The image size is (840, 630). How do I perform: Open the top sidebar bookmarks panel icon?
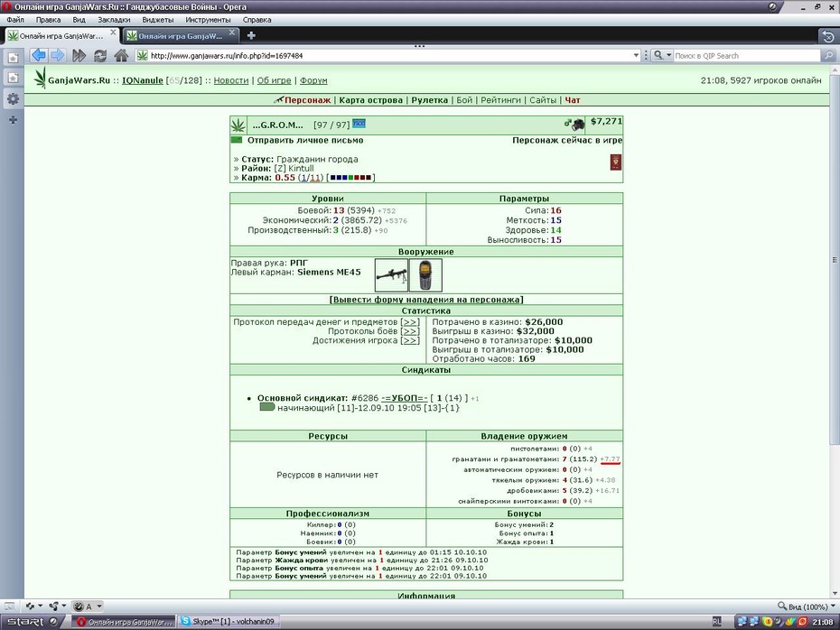click(x=13, y=57)
